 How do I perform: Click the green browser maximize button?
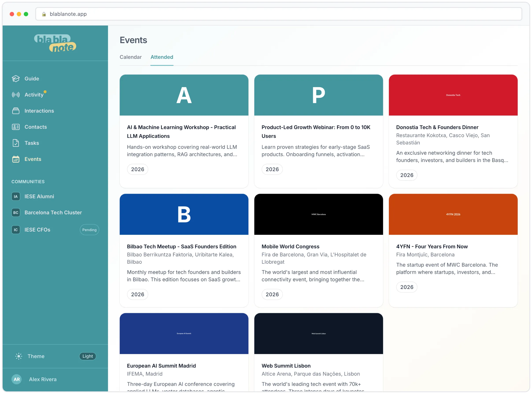click(x=26, y=14)
